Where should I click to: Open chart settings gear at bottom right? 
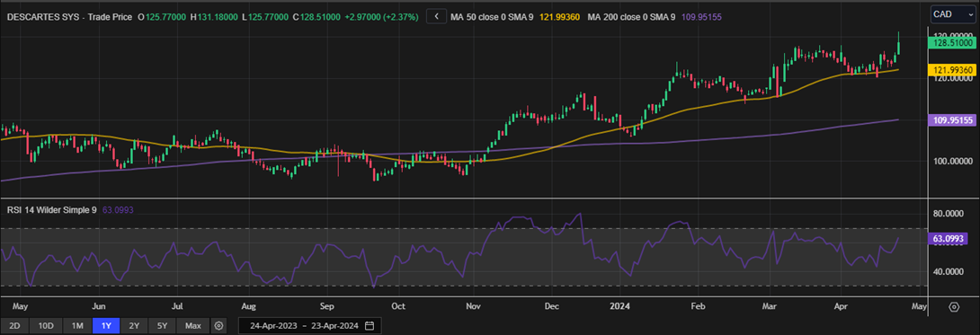click(954, 307)
